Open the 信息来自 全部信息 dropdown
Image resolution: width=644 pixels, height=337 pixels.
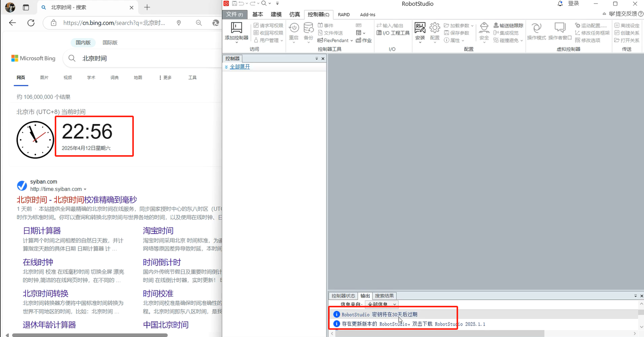pos(382,304)
